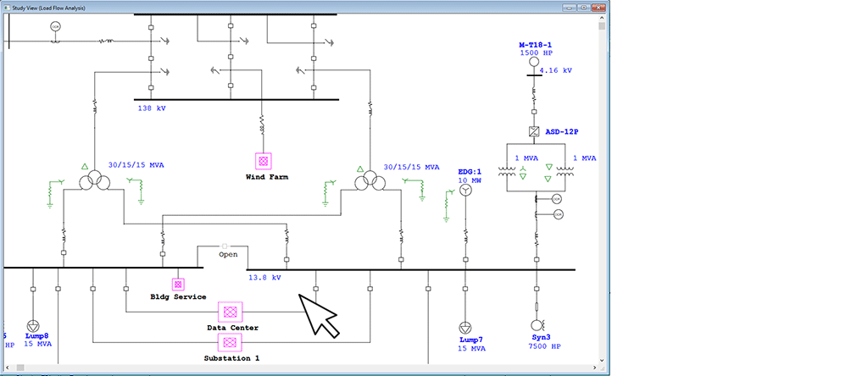This screenshot has width=868, height=376.
Task: Click the Wind Farm label text
Action: (263, 177)
